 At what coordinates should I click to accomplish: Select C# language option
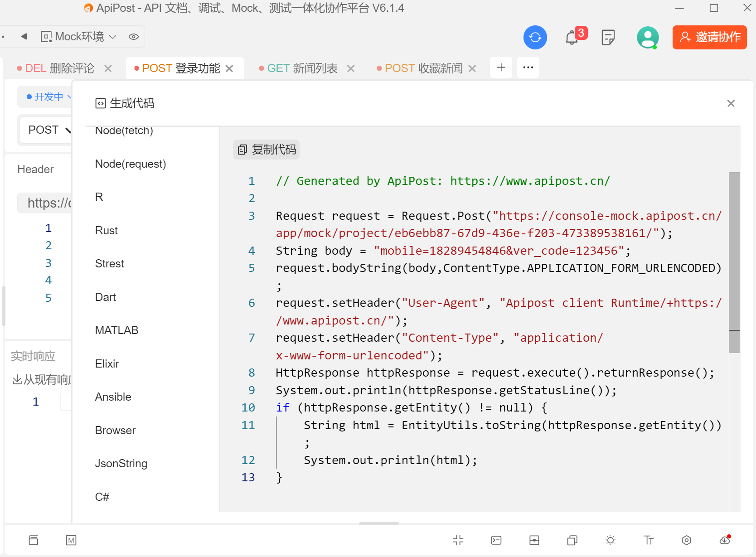pyautogui.click(x=102, y=497)
